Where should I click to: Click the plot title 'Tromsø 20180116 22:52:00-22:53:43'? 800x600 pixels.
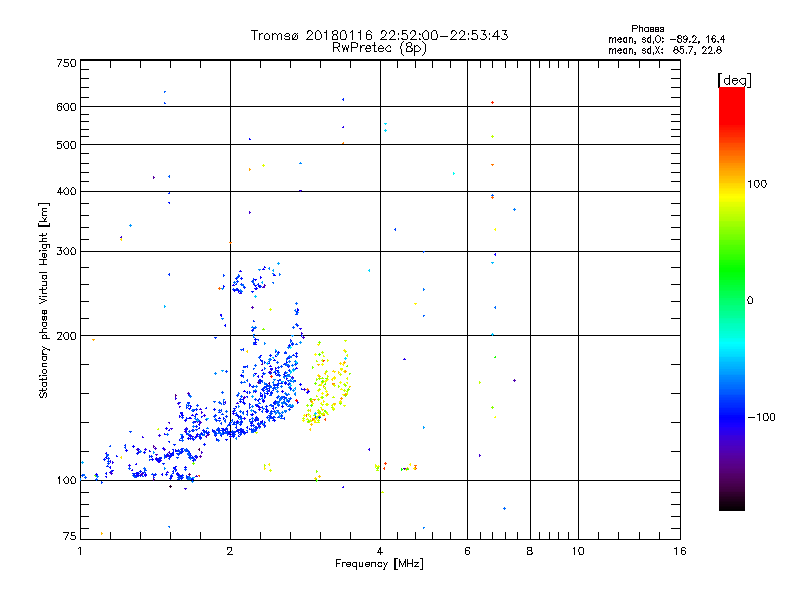379,35
